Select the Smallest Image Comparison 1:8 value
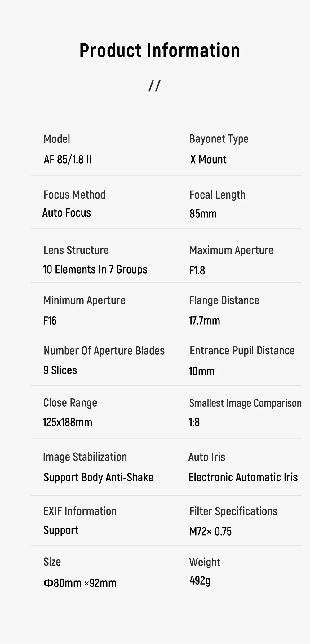310x644 pixels. pos(194,422)
